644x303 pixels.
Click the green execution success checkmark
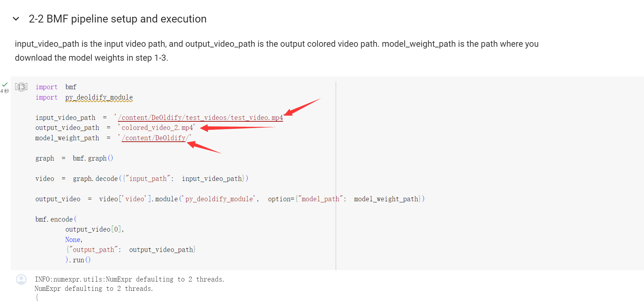point(5,85)
